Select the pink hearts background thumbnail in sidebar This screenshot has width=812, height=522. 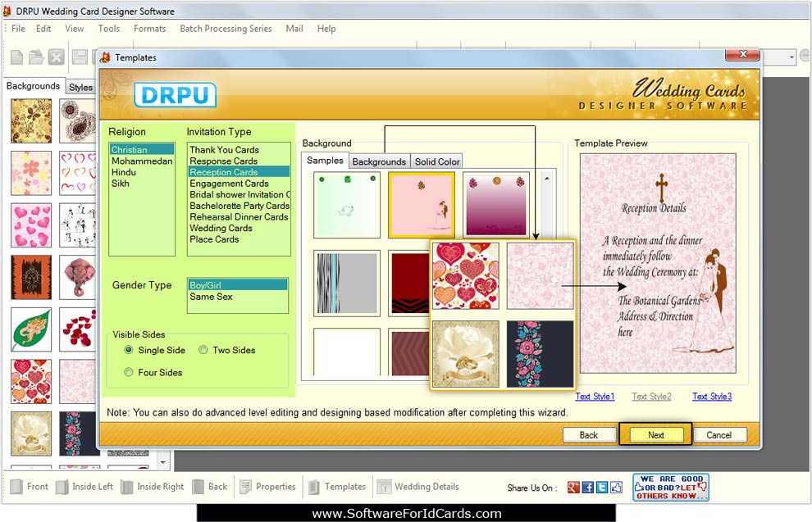coord(31,225)
